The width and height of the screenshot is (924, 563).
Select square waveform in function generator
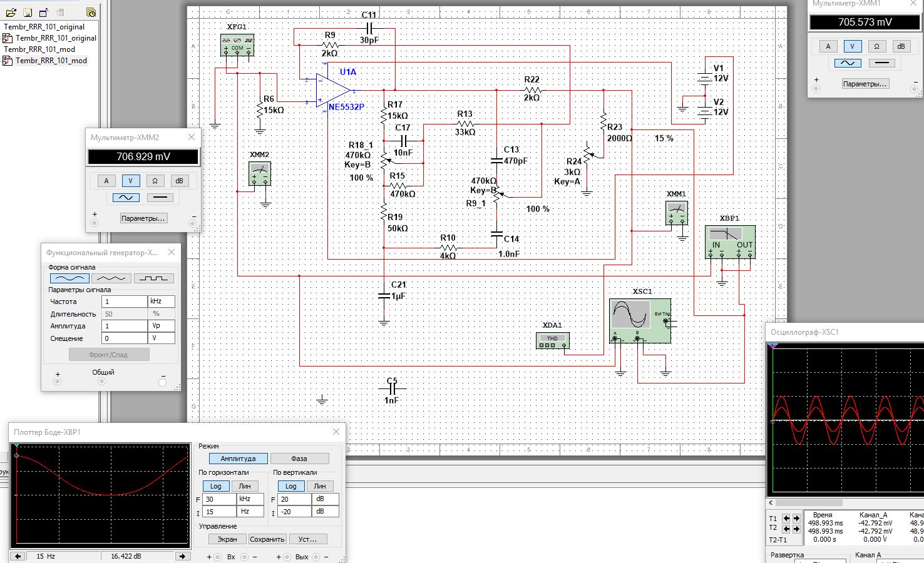(155, 278)
